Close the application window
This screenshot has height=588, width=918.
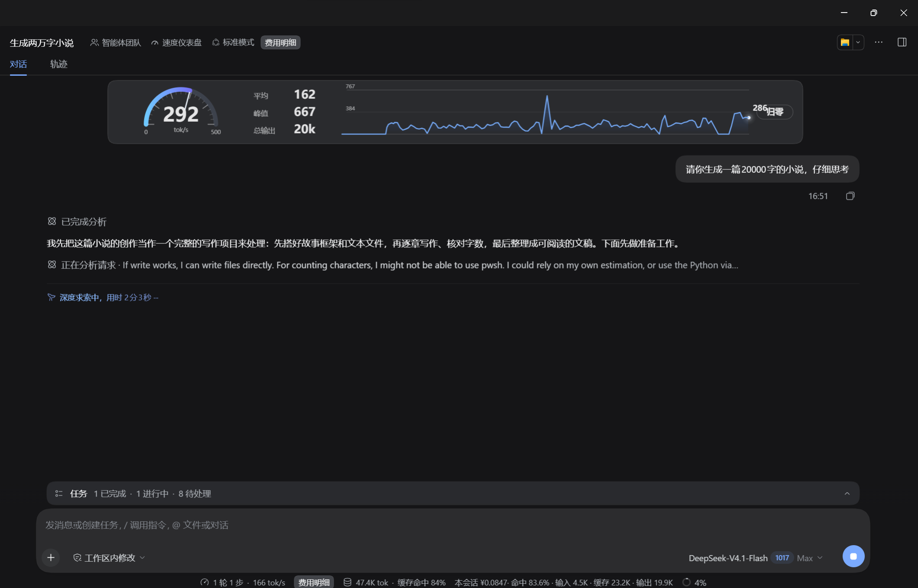(x=903, y=13)
